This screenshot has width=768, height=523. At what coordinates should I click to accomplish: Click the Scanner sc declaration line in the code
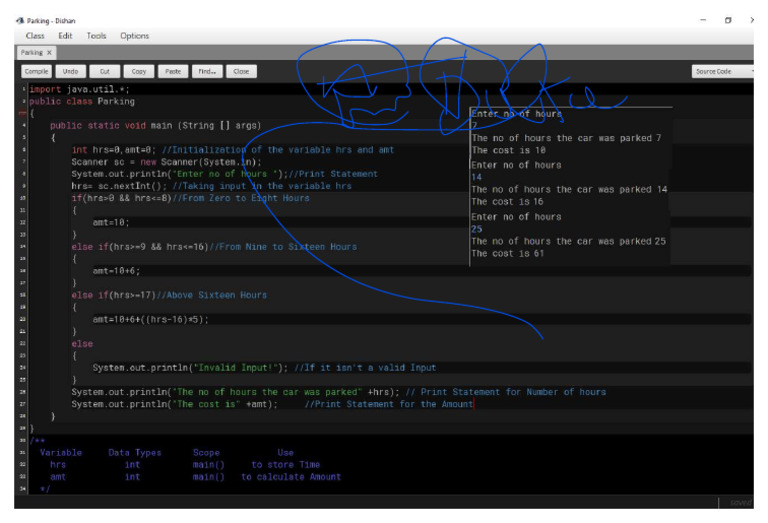tap(166, 162)
